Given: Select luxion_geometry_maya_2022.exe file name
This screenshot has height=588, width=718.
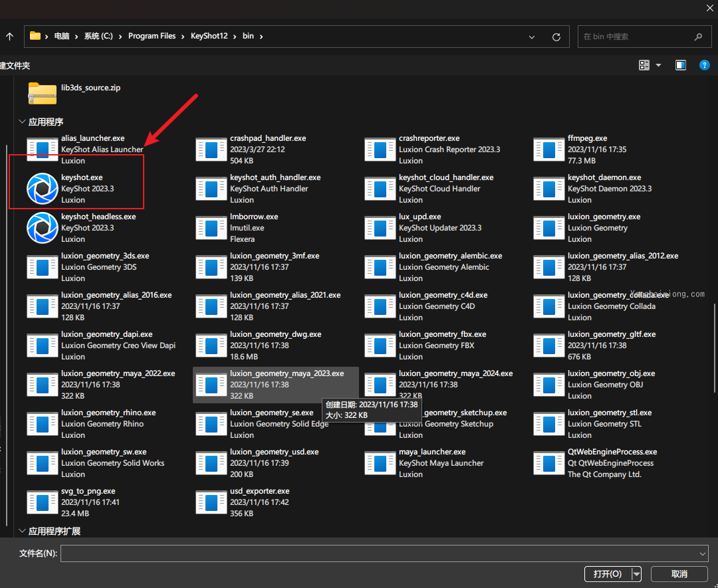Looking at the screenshot, I should tap(118, 373).
